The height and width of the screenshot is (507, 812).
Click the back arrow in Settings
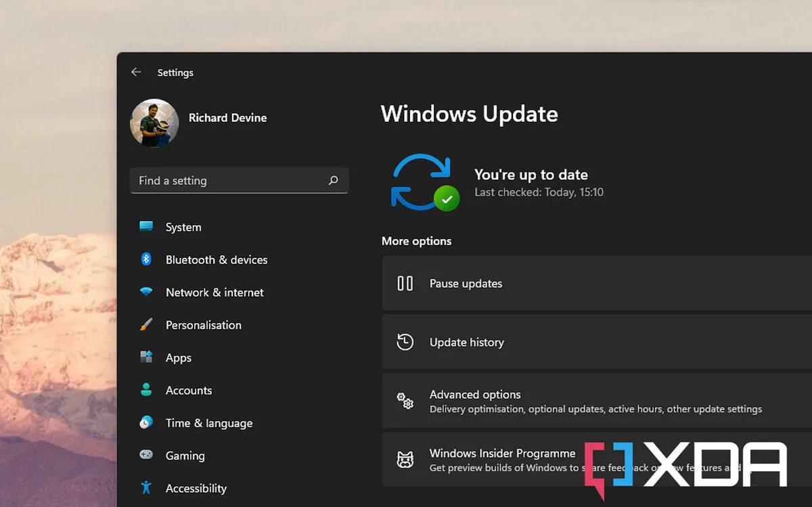(136, 72)
